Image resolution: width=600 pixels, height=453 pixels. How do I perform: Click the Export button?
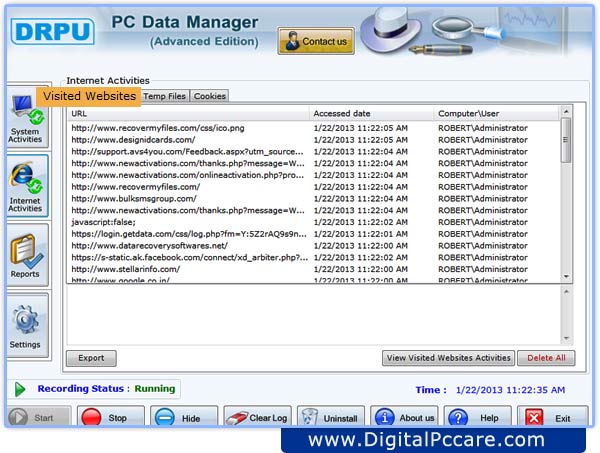(x=91, y=358)
